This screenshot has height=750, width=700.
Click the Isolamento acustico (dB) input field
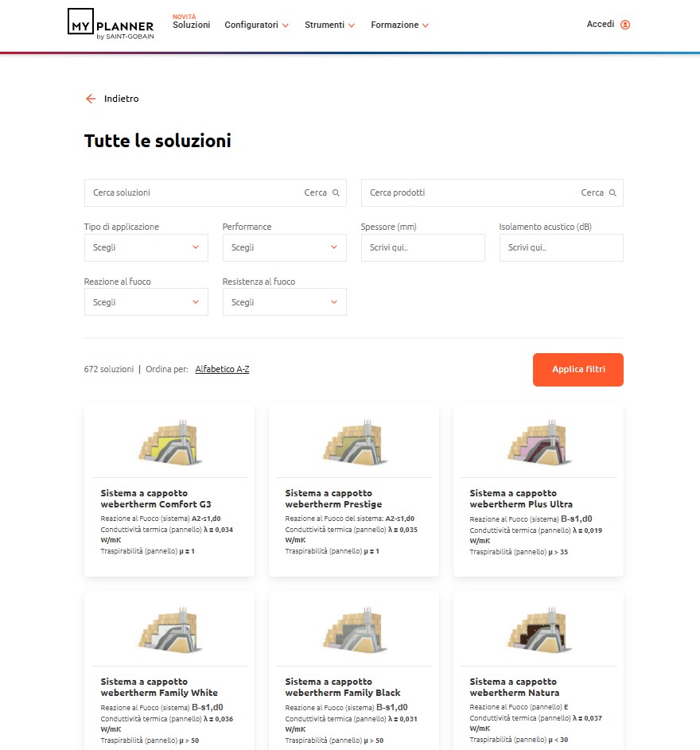click(561, 247)
